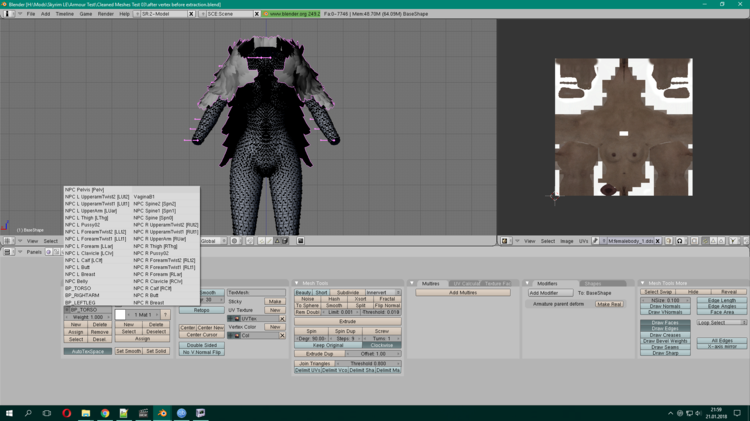Open Opera browser from the taskbar
Viewport: 750px width, 421px height.
point(66,413)
